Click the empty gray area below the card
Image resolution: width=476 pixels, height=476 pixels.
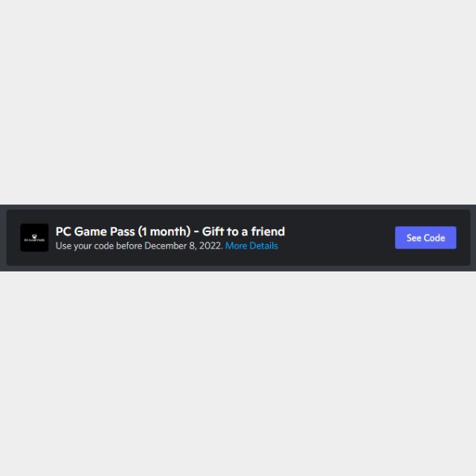click(x=238, y=373)
